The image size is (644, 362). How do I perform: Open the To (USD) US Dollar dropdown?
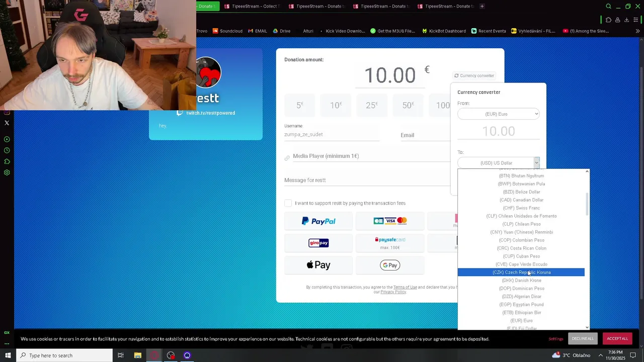tap(499, 163)
